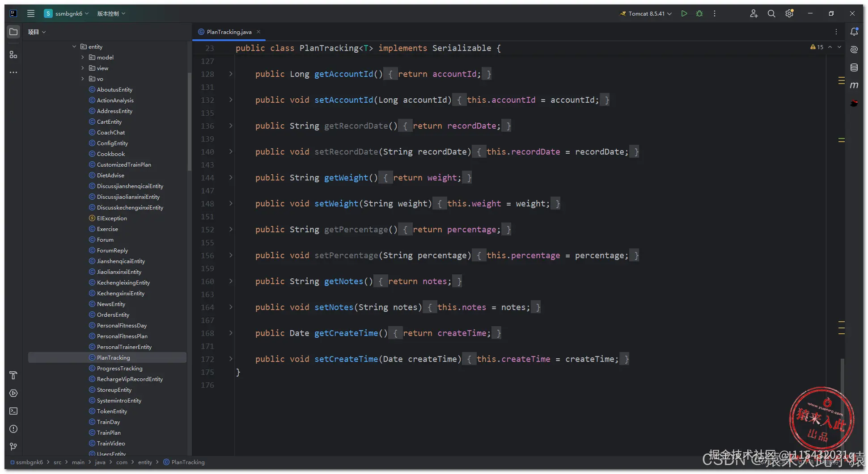Expand the model folder
This screenshot has width=868, height=474.
[83, 57]
